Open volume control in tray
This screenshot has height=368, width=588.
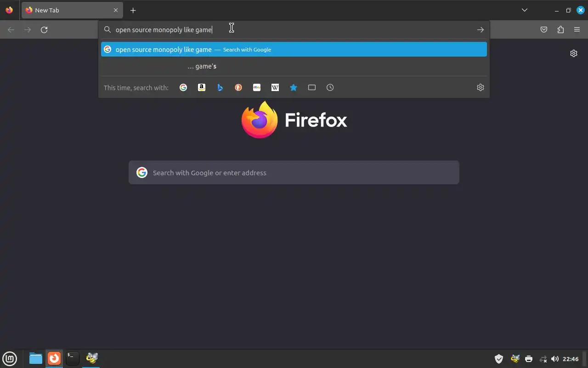[x=555, y=359]
